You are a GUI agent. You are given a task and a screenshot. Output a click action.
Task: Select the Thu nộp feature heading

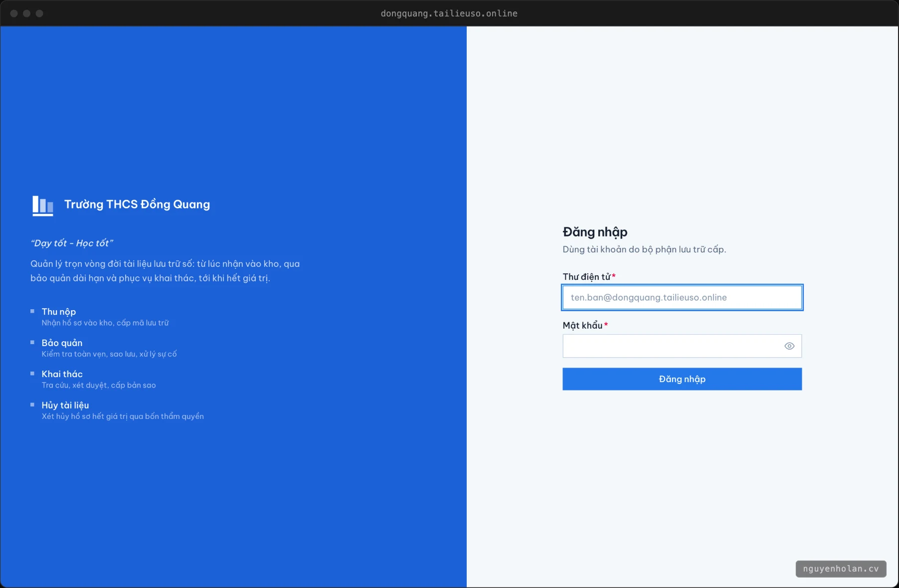tap(59, 312)
